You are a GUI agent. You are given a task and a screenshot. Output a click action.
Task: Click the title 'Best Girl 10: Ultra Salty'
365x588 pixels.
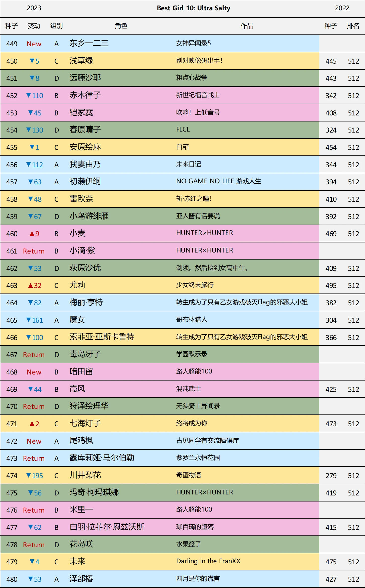click(194, 8)
